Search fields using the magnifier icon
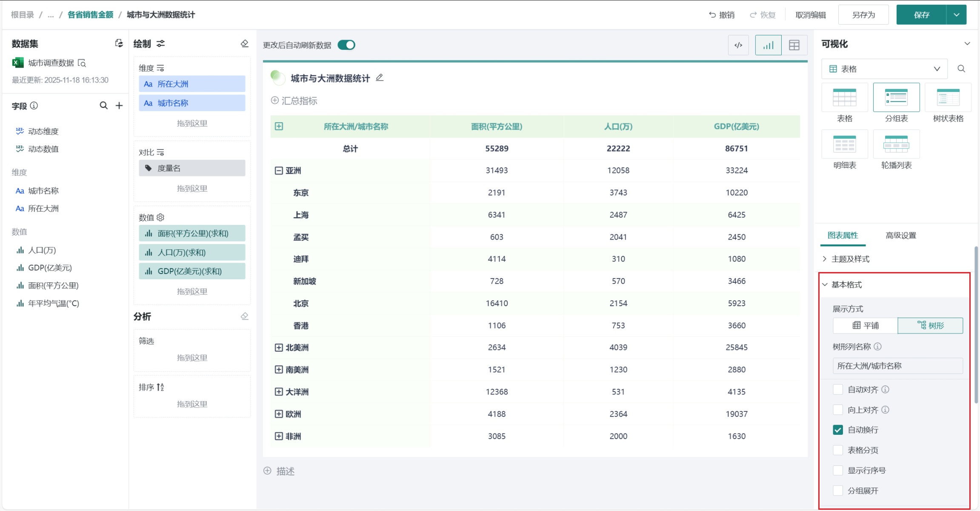The image size is (980, 511). point(103,106)
